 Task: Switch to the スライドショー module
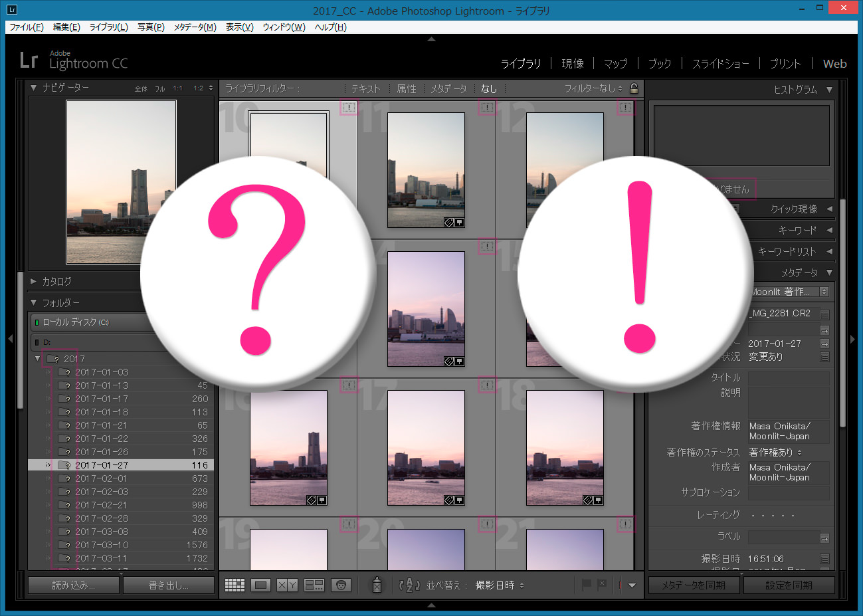(x=720, y=64)
